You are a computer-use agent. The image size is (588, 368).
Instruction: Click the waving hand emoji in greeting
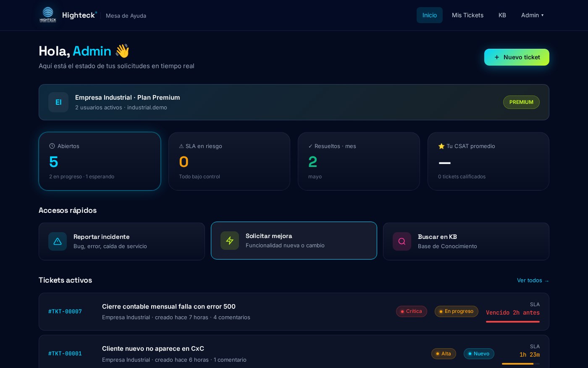pyautogui.click(x=122, y=51)
